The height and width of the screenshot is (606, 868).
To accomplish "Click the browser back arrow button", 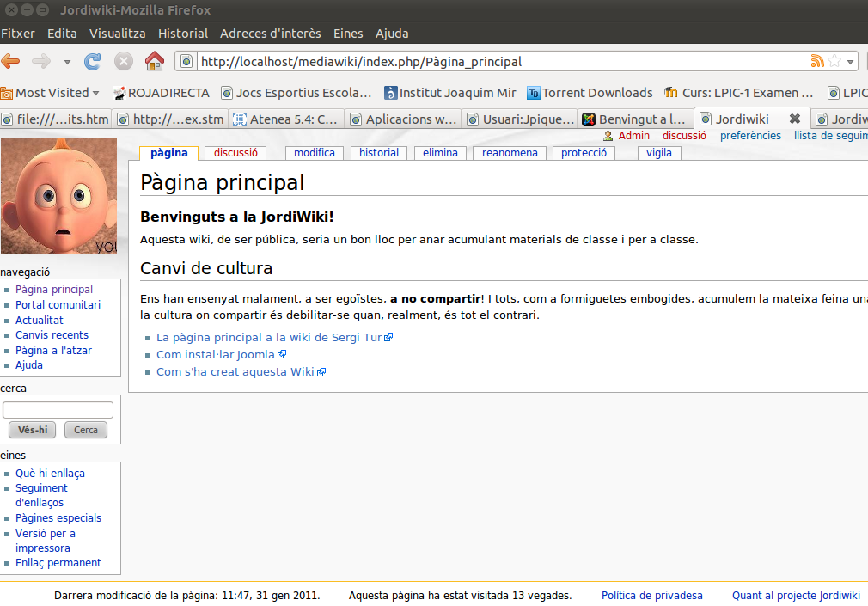I will pos(11,61).
